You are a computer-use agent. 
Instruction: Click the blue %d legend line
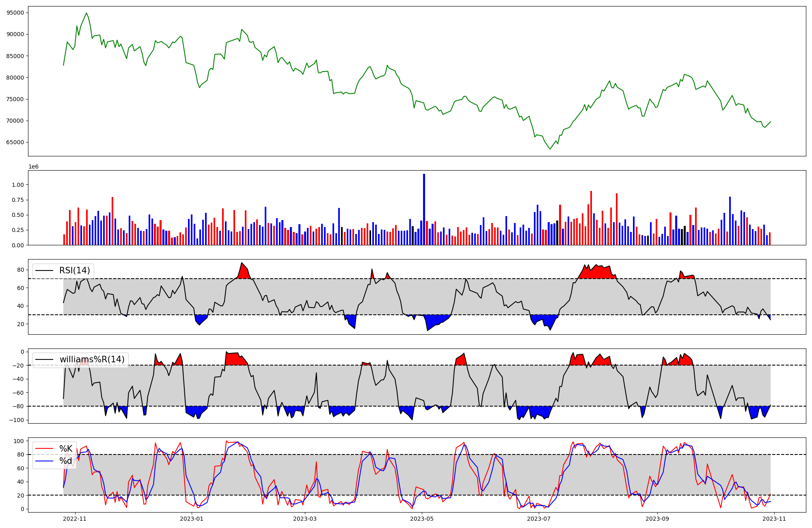click(44, 461)
